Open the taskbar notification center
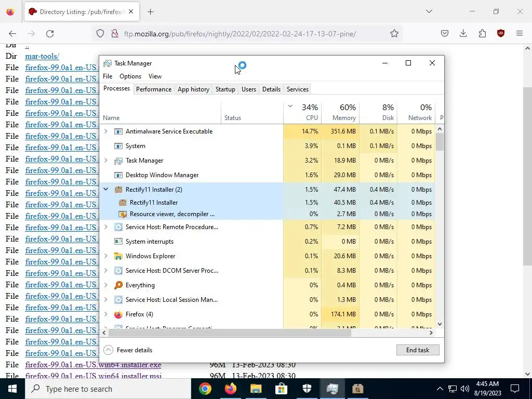Viewport: 532px width, 399px height. pyautogui.click(x=515, y=389)
